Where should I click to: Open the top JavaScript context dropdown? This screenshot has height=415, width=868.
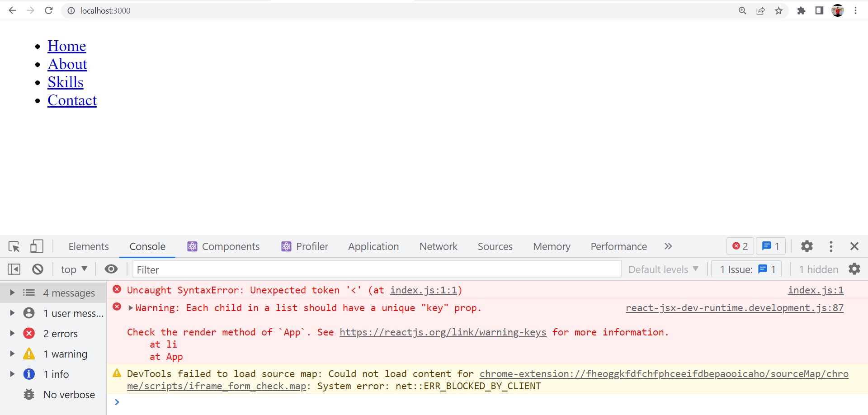point(74,269)
